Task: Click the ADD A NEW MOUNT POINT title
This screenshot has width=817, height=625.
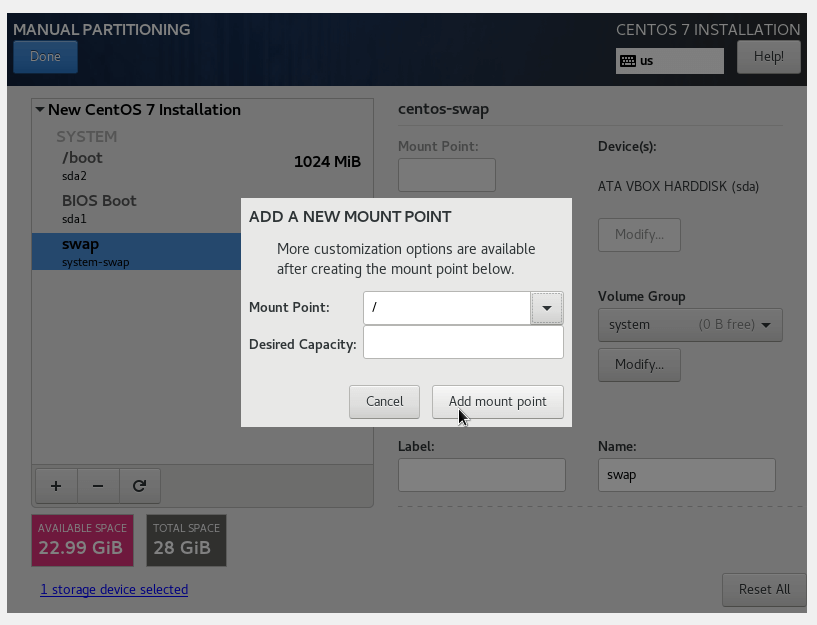Action: point(350,217)
